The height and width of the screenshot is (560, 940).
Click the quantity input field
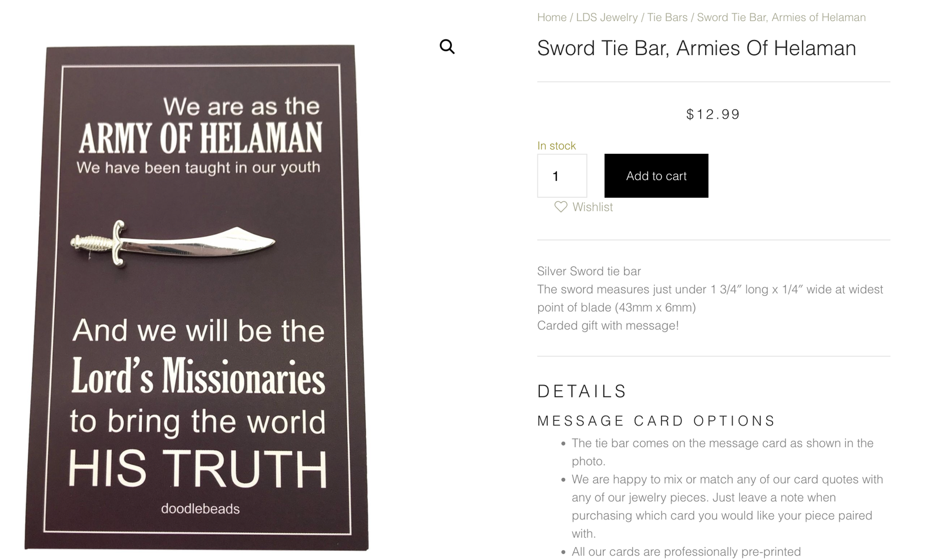562,176
